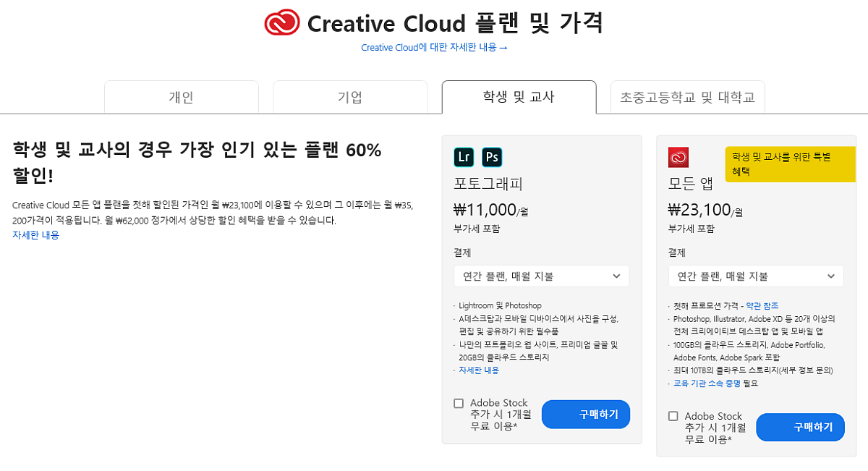Viewport: 868px width, 471px height.
Task: Switch to the 기업 tab
Action: (x=350, y=97)
